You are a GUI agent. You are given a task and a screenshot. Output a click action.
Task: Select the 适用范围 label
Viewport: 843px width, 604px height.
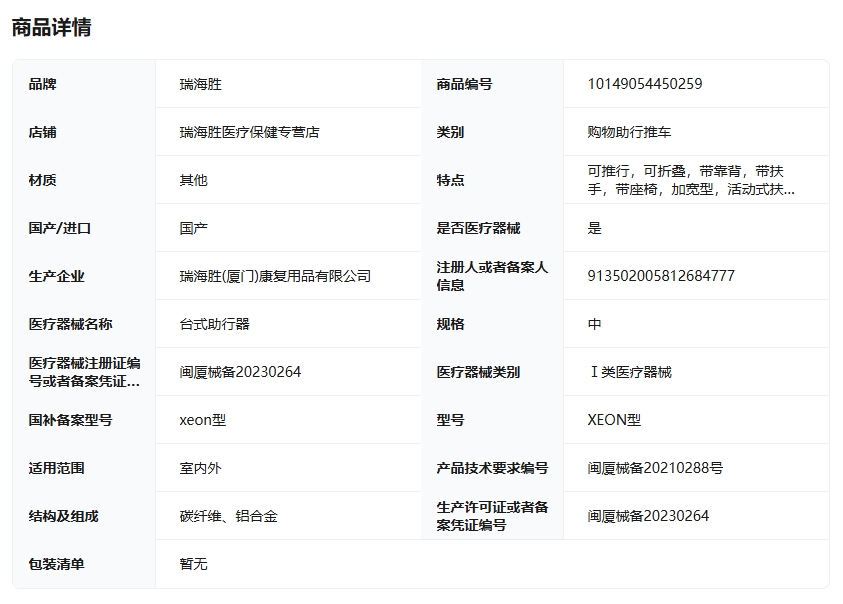pyautogui.click(x=56, y=468)
